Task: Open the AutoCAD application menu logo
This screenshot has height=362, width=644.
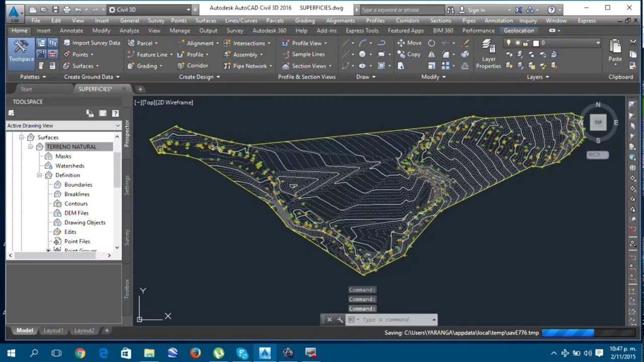Action: (x=14, y=13)
